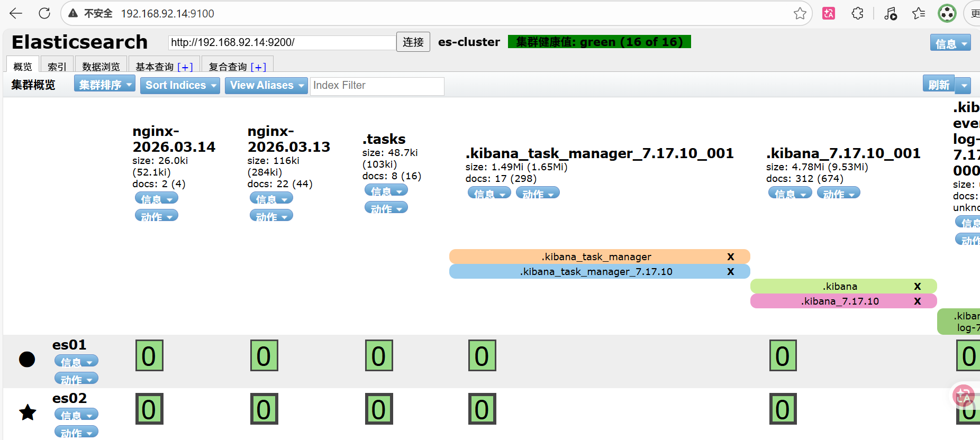Click the es-cluster name text

click(x=469, y=42)
